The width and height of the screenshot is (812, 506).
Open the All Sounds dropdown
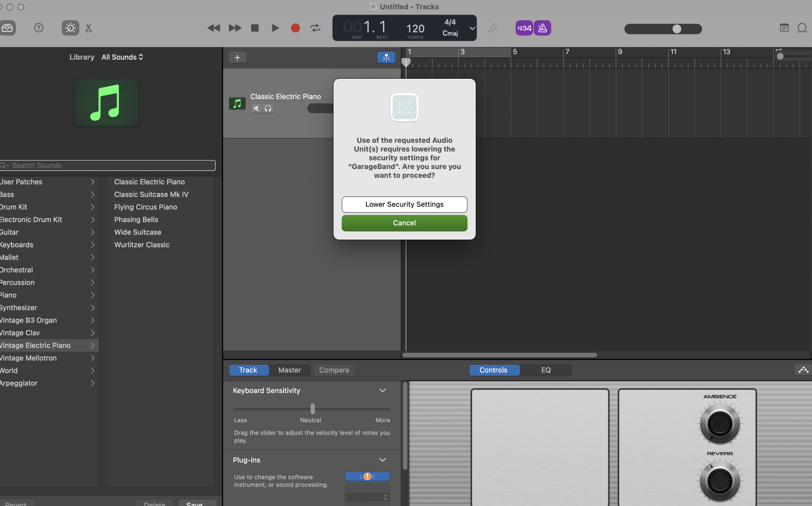pyautogui.click(x=122, y=57)
